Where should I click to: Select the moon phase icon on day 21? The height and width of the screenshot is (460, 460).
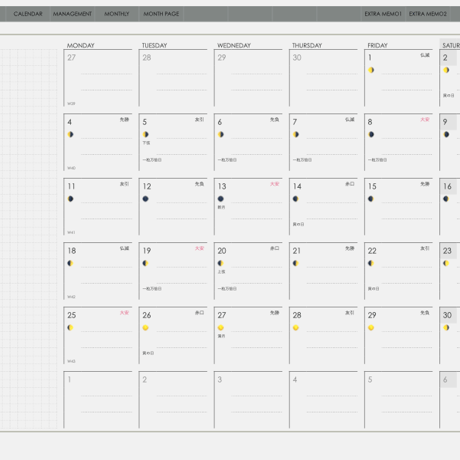pyautogui.click(x=296, y=263)
